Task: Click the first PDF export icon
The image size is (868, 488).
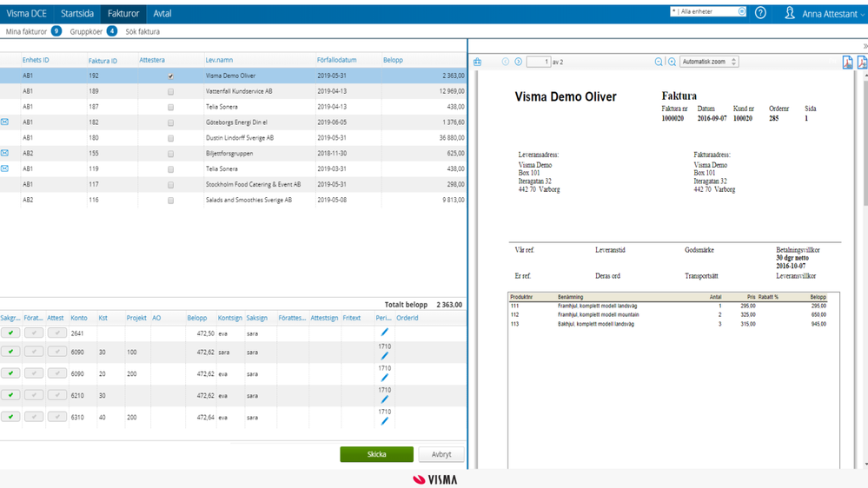Action: (847, 63)
